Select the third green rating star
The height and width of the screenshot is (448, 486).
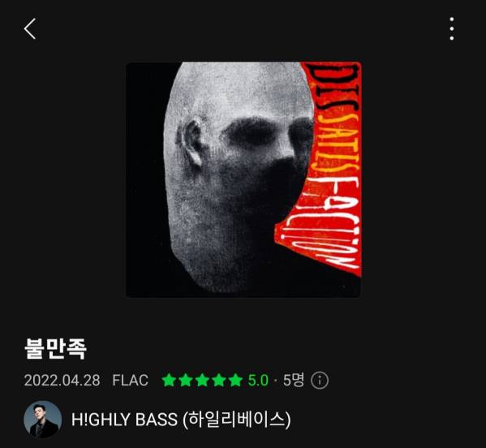pyautogui.click(x=202, y=380)
